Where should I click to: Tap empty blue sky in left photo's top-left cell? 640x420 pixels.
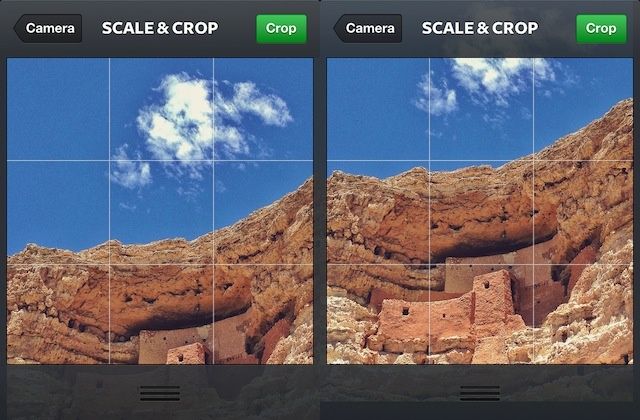58,109
